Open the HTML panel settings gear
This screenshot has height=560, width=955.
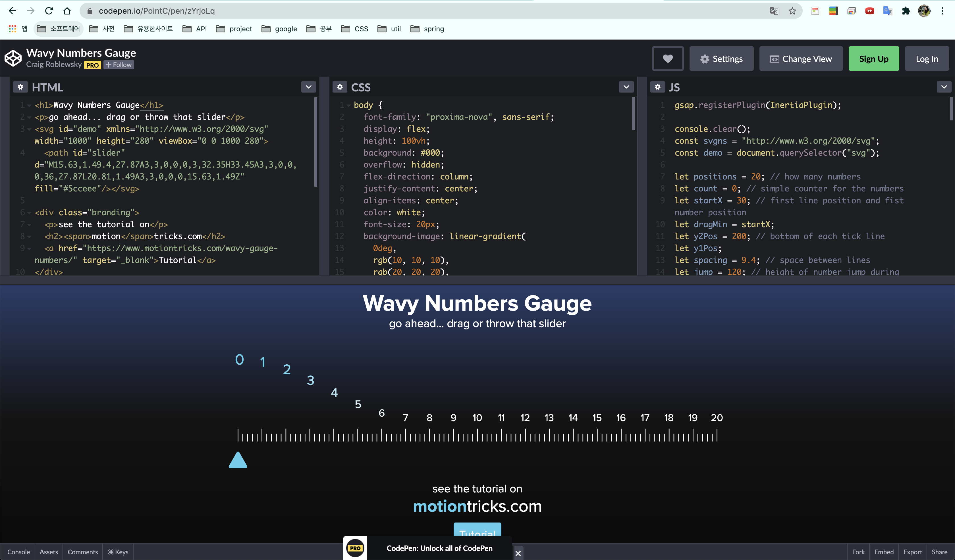point(20,87)
